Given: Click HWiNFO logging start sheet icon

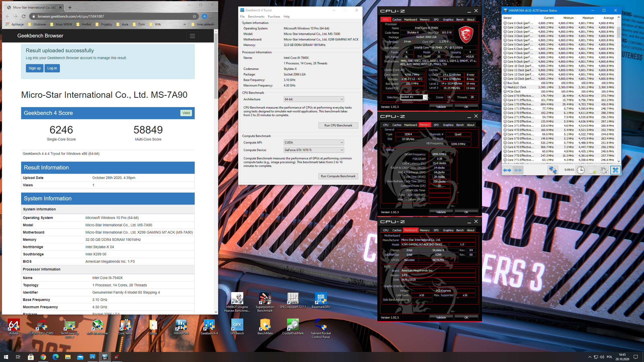Looking at the screenshot, I should tap(592, 170).
